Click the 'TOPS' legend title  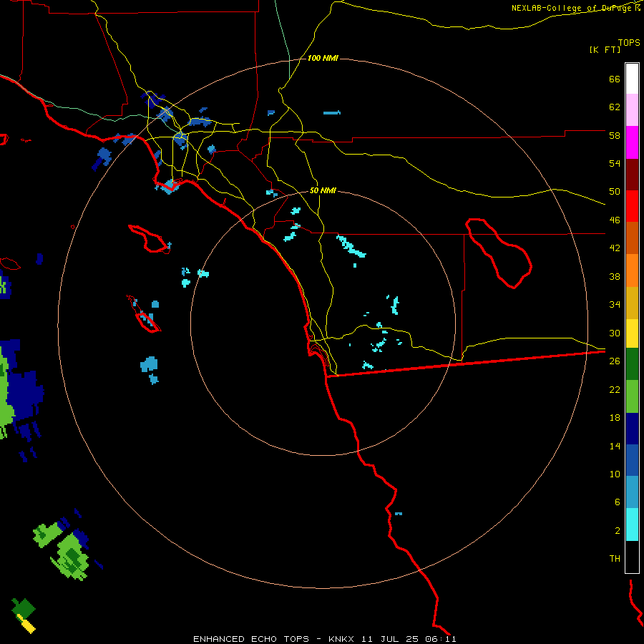[629, 42]
